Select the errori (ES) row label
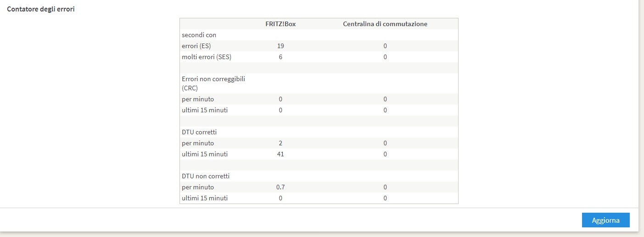Viewport: 644px width, 237px height. 196,46
